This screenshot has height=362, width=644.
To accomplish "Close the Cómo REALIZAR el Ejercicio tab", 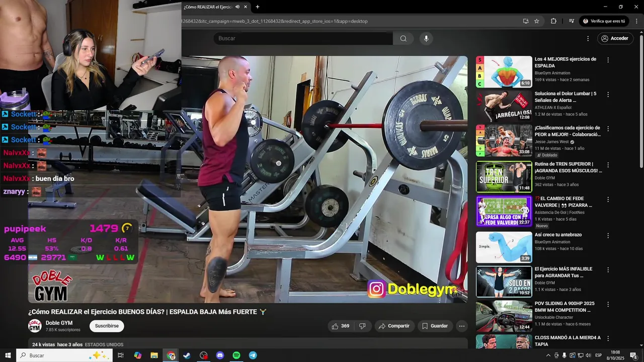I will click(x=245, y=7).
